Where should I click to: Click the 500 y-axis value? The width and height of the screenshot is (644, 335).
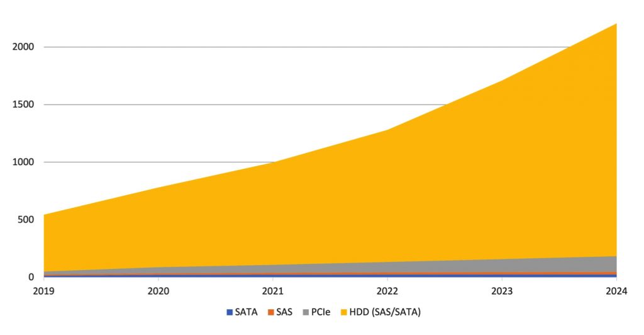[x=26, y=220]
